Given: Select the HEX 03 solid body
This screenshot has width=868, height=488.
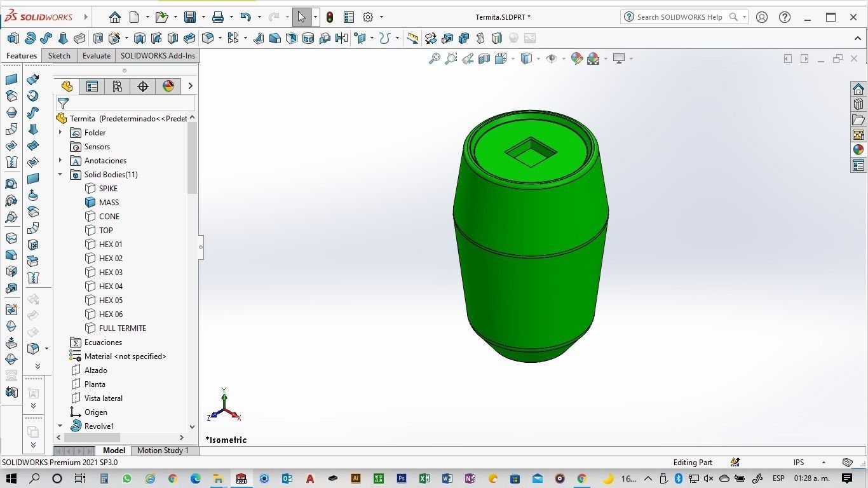Looking at the screenshot, I should (x=111, y=273).
